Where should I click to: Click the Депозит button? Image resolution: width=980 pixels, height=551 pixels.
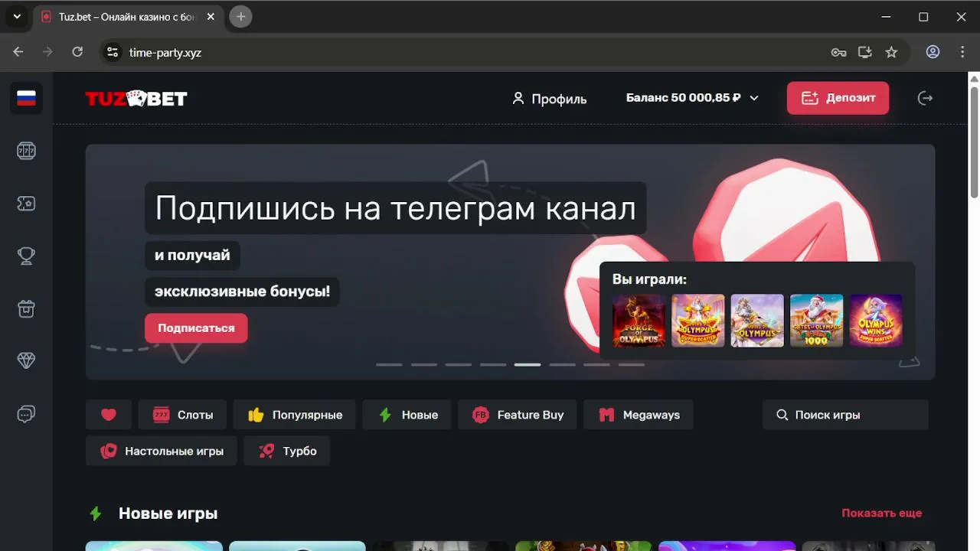[838, 98]
